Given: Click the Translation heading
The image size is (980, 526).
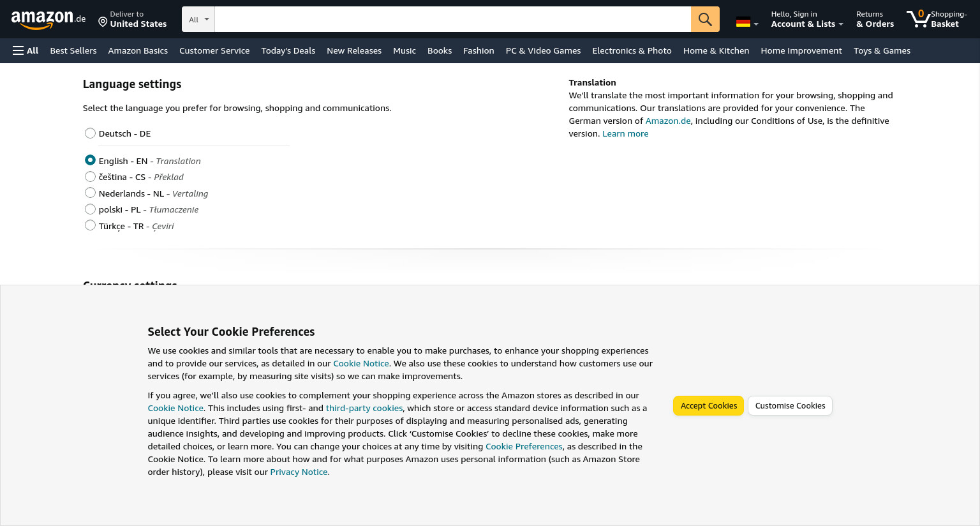Looking at the screenshot, I should [x=592, y=82].
